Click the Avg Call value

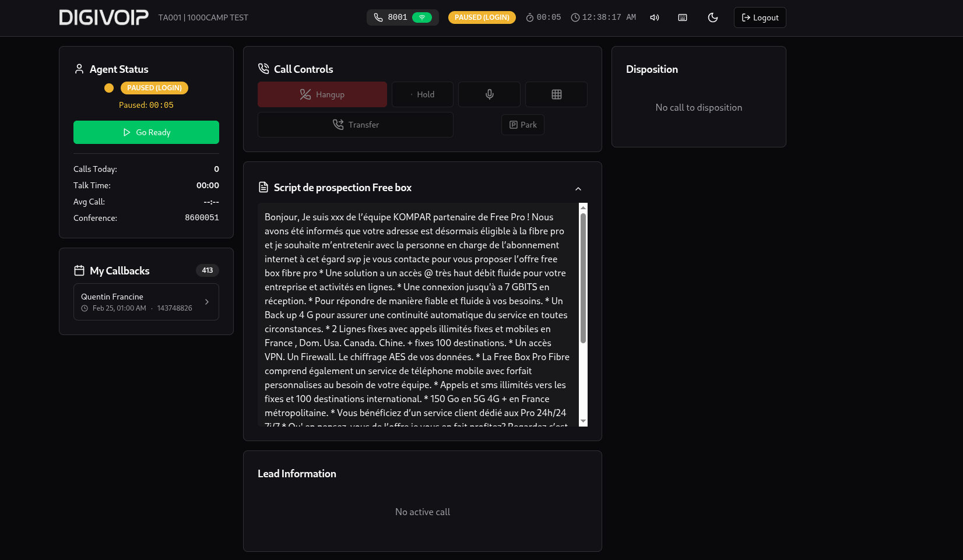[x=211, y=202]
